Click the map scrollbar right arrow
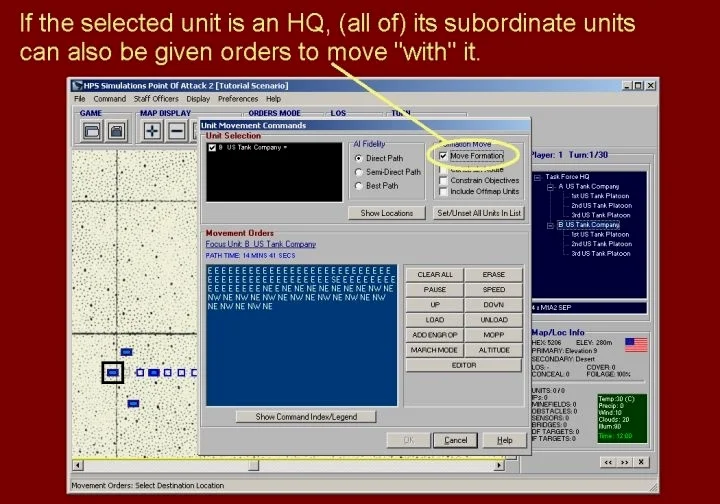This screenshot has width=720, height=504. point(499,465)
